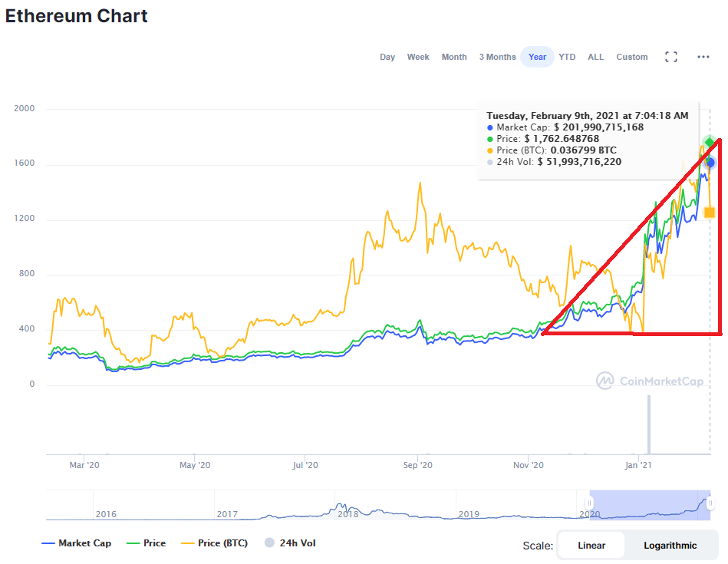
Task: Click the Mar '20 x-axis label
Action: [x=84, y=465]
